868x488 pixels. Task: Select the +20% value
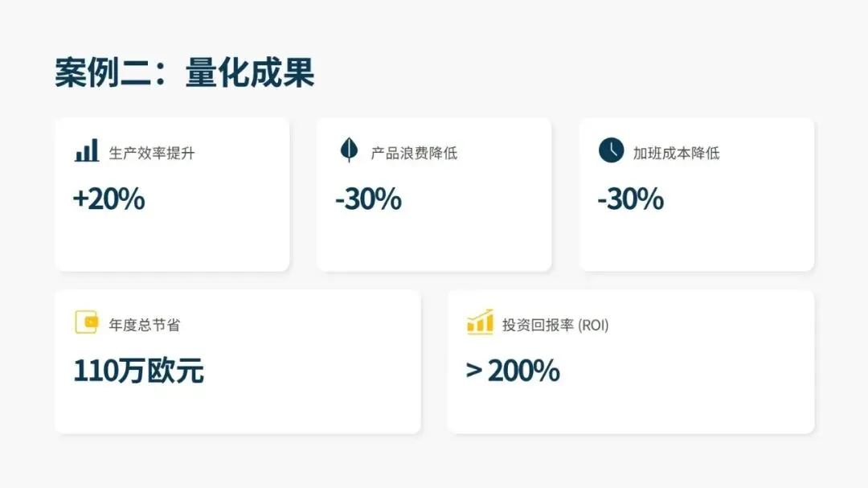(x=108, y=199)
